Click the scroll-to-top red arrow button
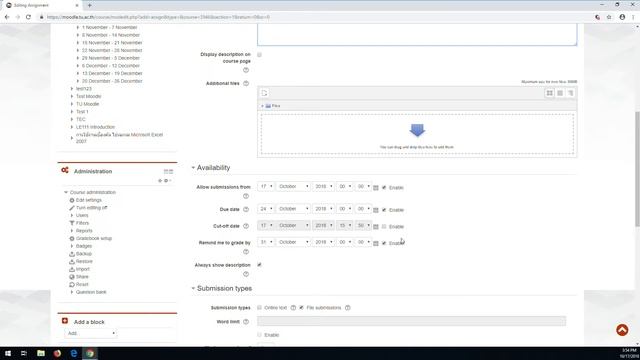 pyautogui.click(x=622, y=330)
